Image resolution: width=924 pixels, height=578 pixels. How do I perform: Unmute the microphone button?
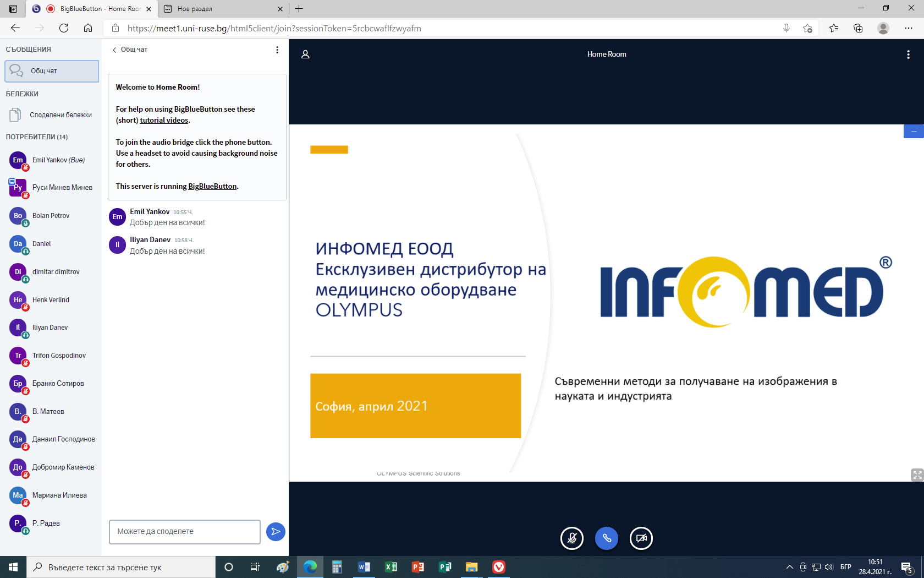(x=572, y=538)
